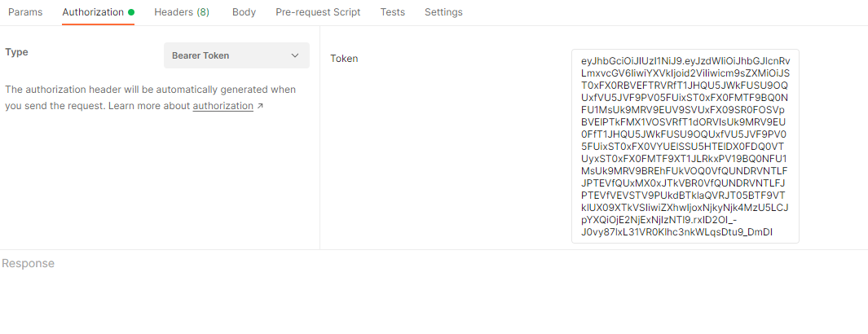Follow the authorization learn-more link

coord(223,106)
